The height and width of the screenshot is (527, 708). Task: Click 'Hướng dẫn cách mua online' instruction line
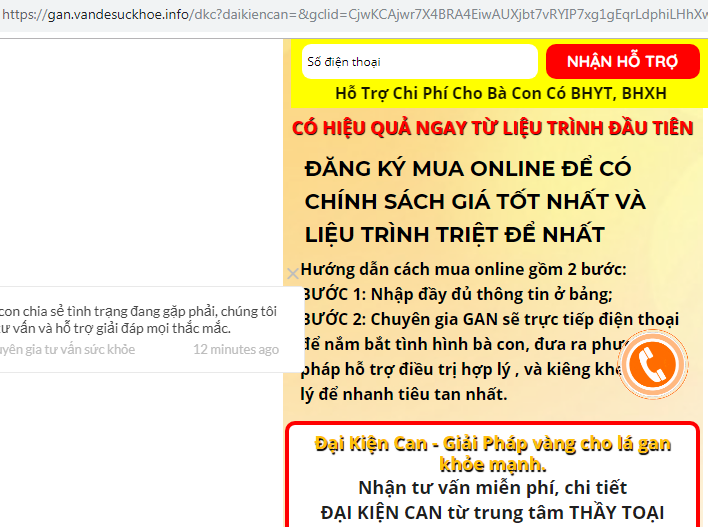(x=463, y=270)
